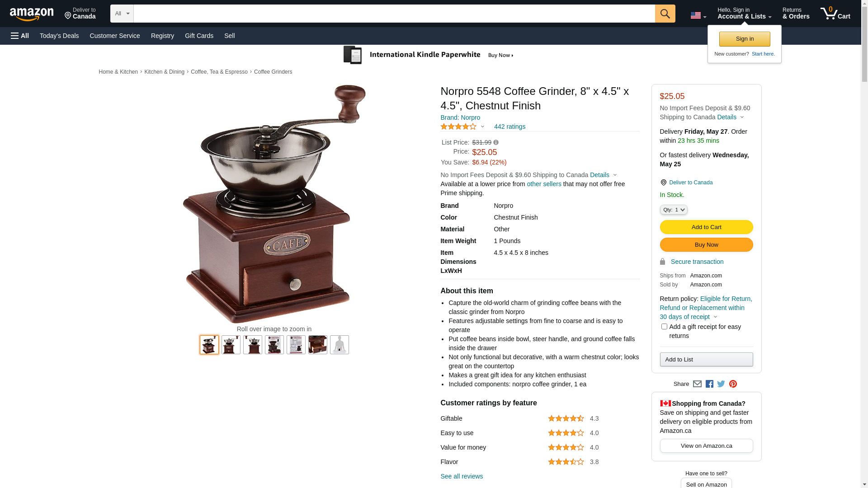
Task: Click the Amazon search input field
Action: click(394, 14)
